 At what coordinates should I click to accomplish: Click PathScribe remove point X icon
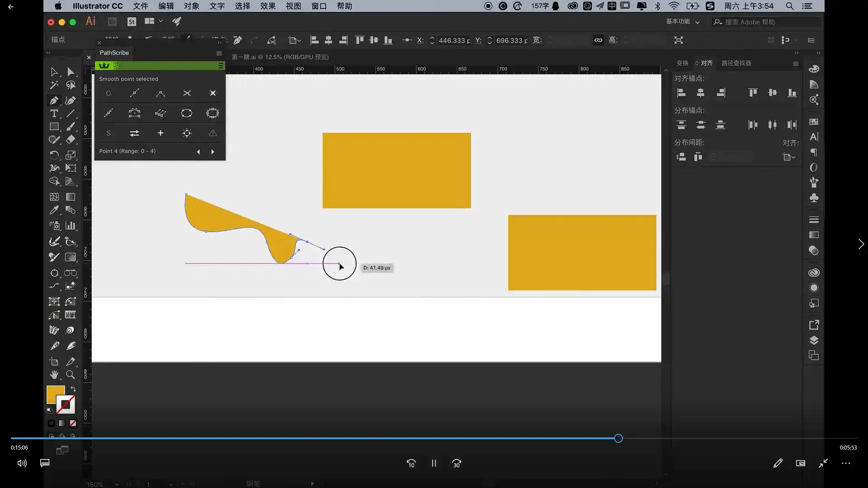(x=213, y=93)
